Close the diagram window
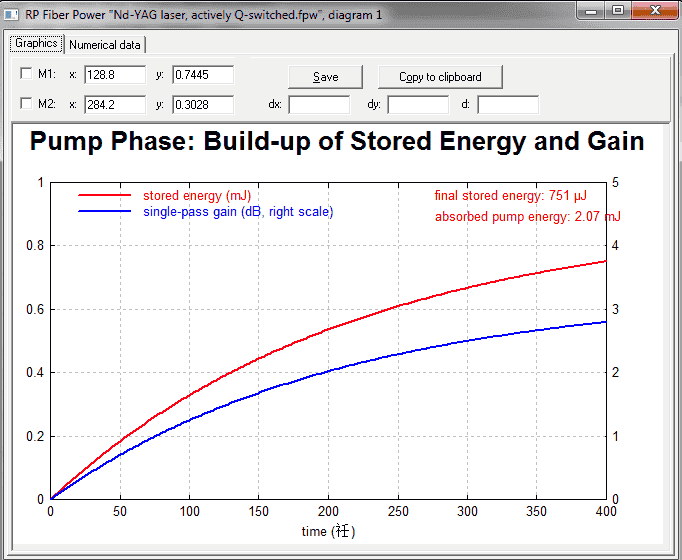This screenshot has height=560, width=682. (655, 11)
